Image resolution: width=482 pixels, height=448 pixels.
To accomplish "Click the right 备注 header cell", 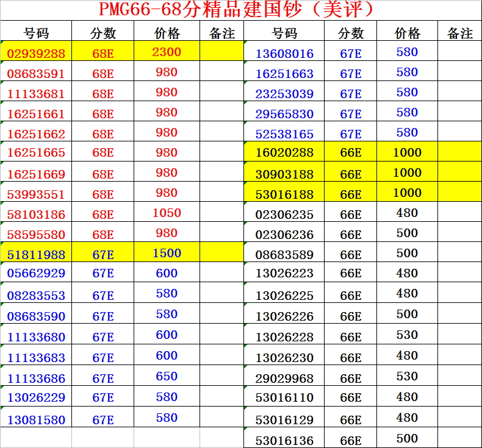I will pyautogui.click(x=459, y=33).
